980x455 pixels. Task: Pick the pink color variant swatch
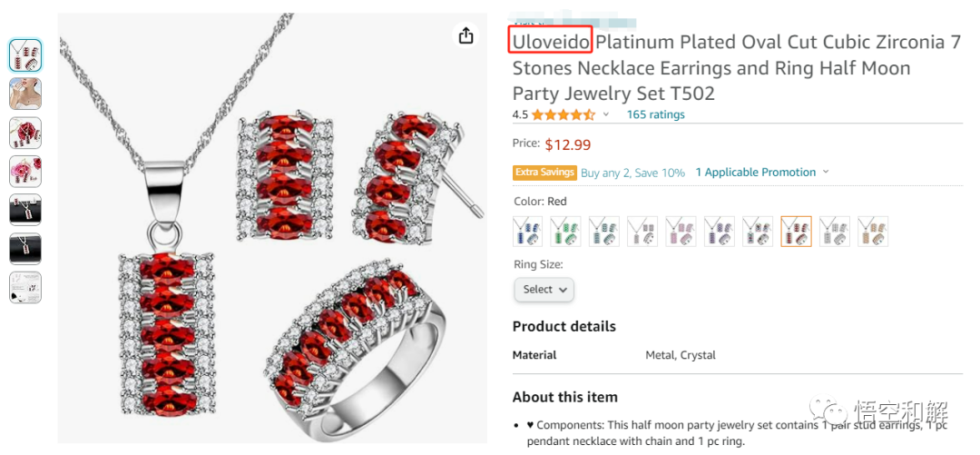point(681,232)
